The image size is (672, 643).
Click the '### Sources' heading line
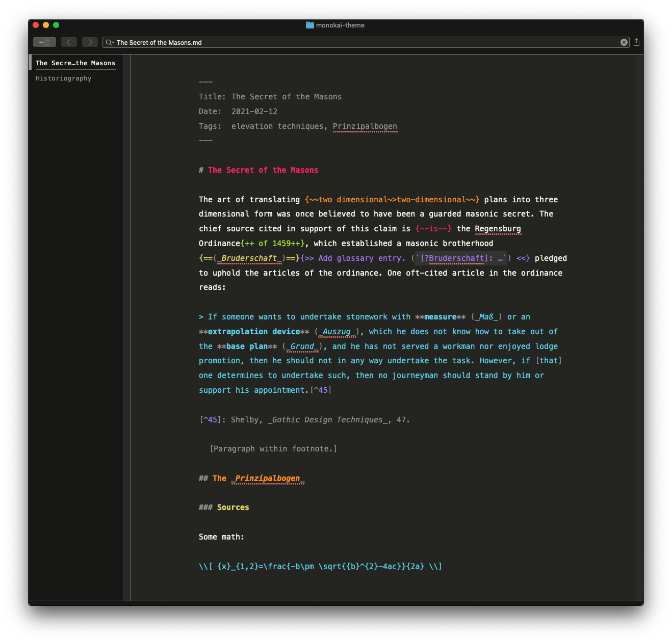point(232,507)
